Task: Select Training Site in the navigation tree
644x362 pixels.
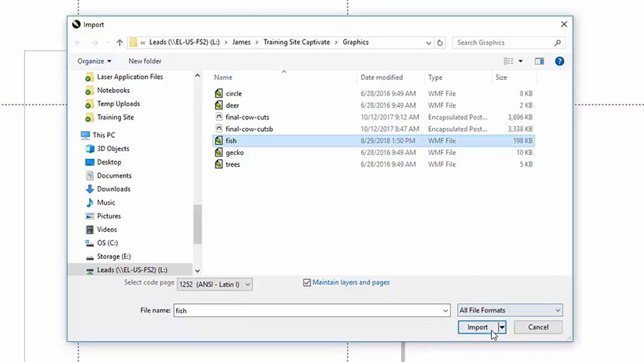Action: [115, 117]
